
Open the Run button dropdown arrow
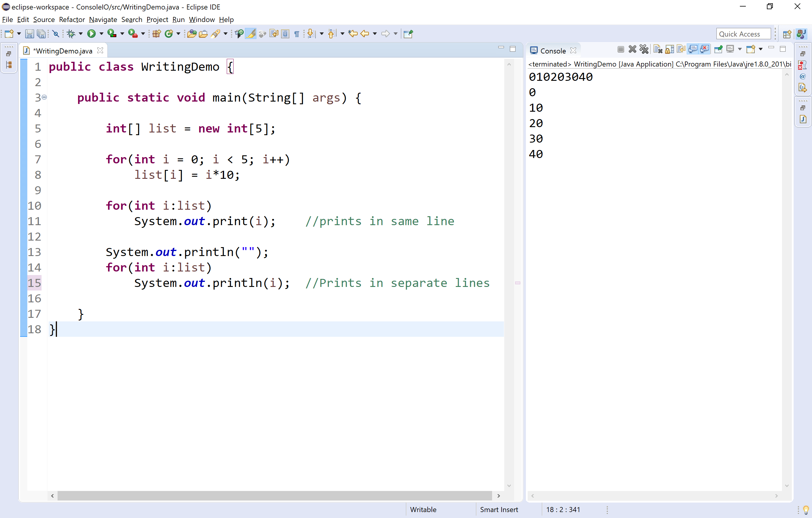101,34
